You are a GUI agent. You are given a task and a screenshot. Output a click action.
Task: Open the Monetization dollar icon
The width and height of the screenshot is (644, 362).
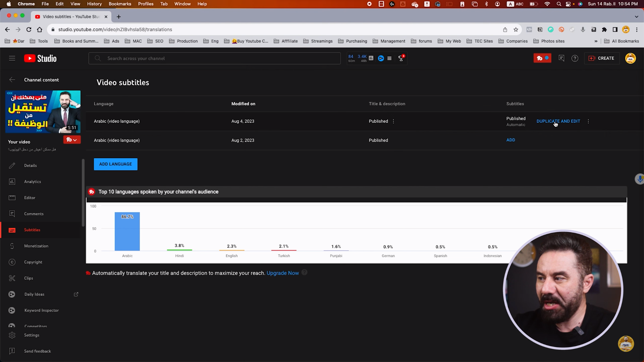12,246
